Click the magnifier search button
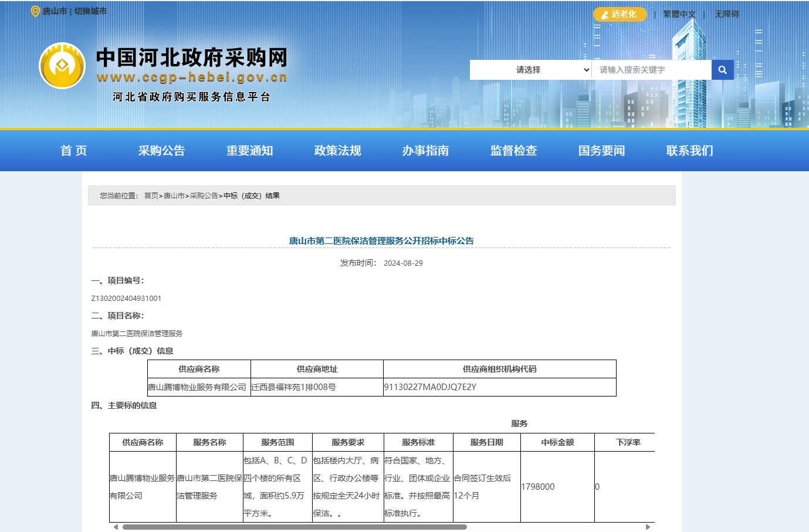Viewport: 809px width, 532px height. click(722, 70)
